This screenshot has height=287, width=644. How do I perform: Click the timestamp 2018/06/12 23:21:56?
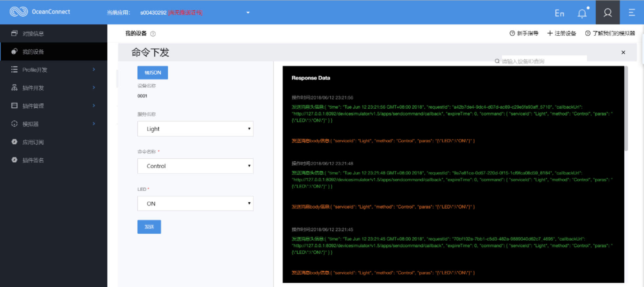pyautogui.click(x=332, y=98)
